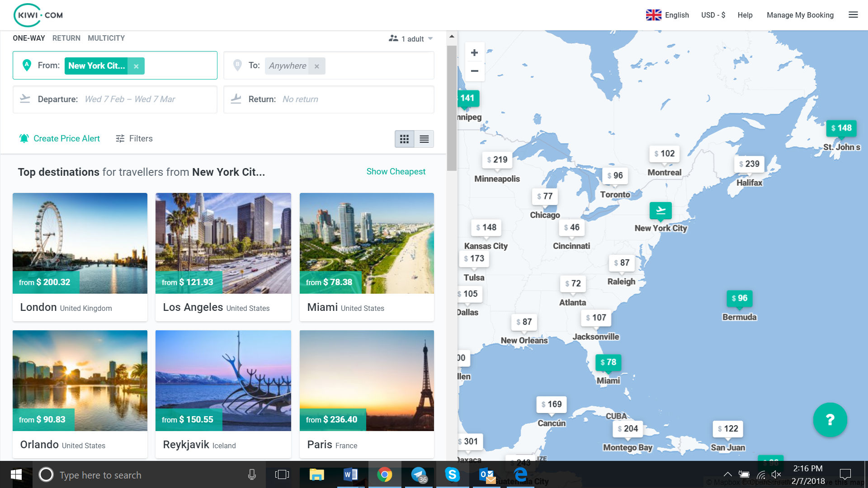The height and width of the screenshot is (488, 868).
Task: Open Telegram from the taskbar
Action: coord(419,474)
